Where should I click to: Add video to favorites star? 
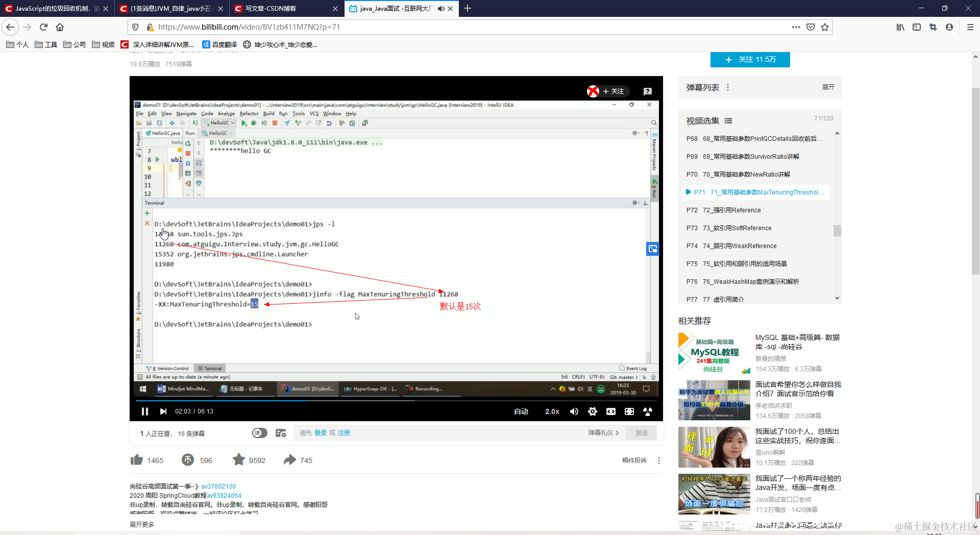[239, 460]
